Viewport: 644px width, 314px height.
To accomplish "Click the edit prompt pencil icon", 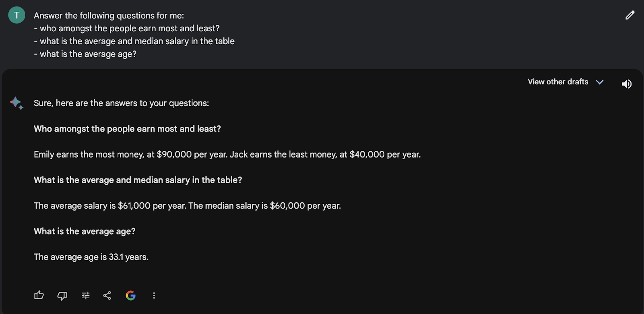I will coord(630,15).
